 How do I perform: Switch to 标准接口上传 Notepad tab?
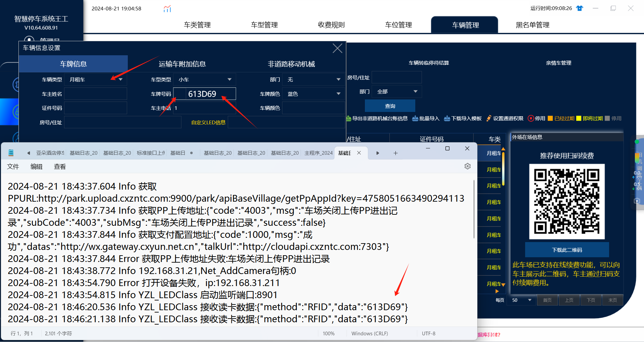[151, 153]
